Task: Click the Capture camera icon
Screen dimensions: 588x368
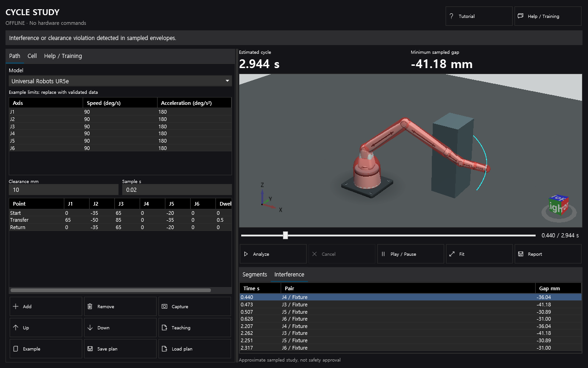Action: [x=164, y=306]
